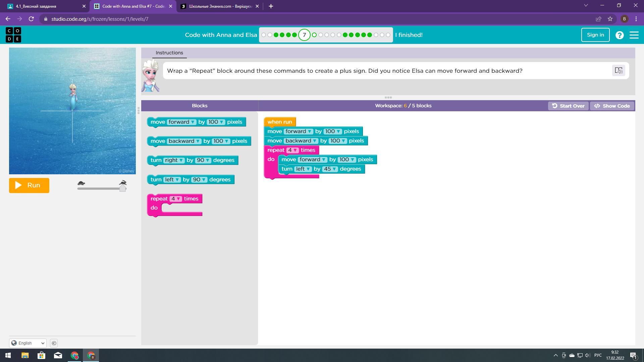The image size is (644, 362).
Task: Open Microsoft Store from taskbar
Action: (x=41, y=355)
